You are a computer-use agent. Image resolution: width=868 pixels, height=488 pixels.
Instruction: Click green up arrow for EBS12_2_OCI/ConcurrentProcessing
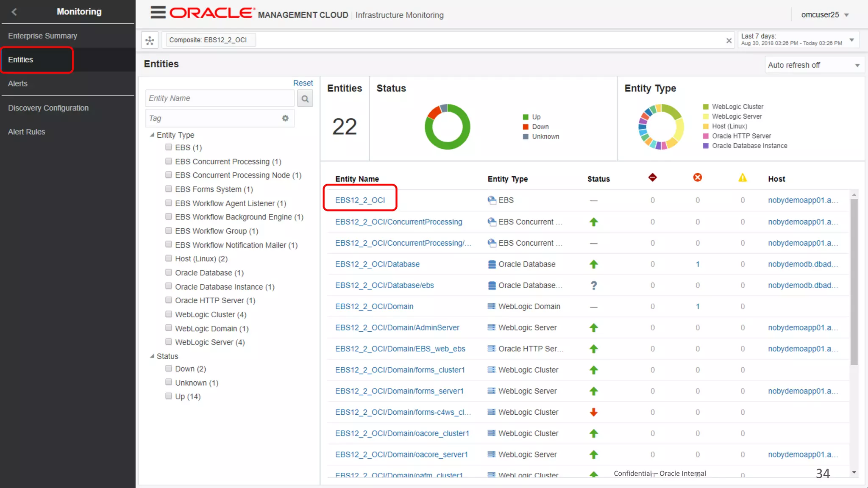[594, 222]
